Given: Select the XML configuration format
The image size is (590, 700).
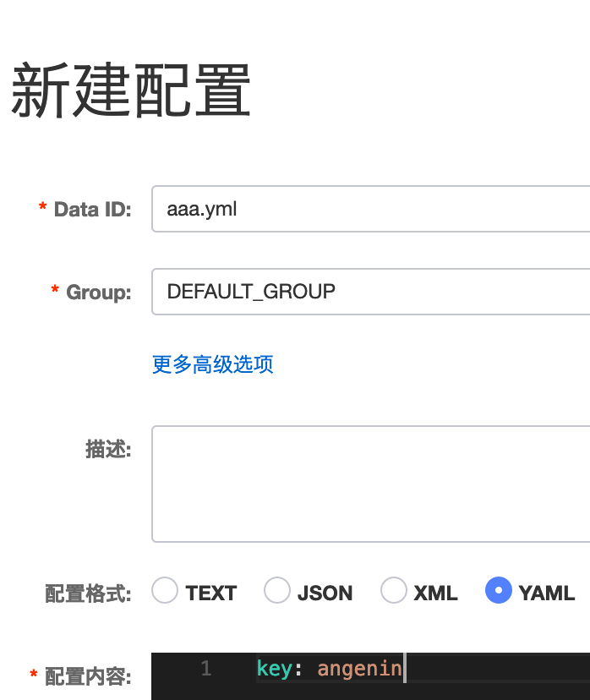Looking at the screenshot, I should coord(393,591).
